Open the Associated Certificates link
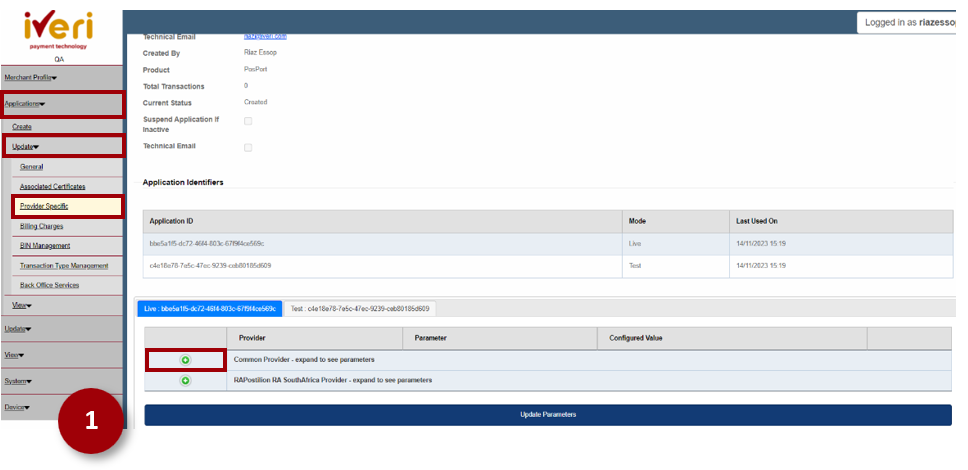 (52, 186)
